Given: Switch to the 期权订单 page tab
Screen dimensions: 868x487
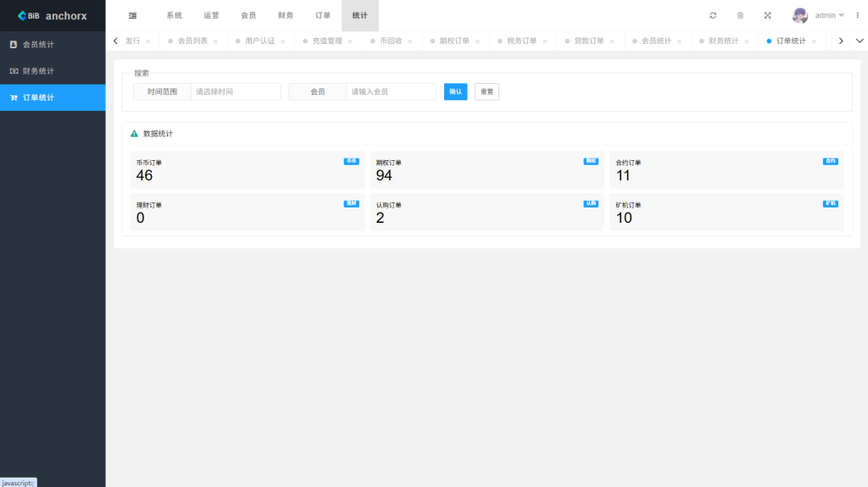Looking at the screenshot, I should click(453, 41).
